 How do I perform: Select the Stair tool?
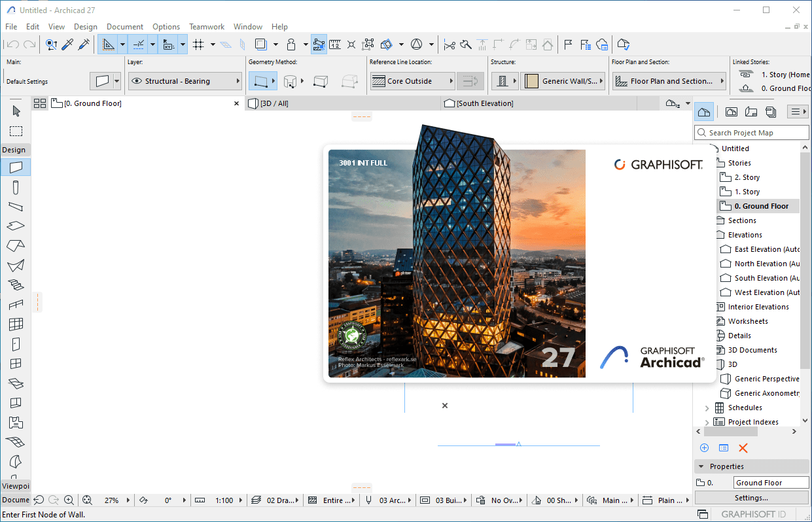[16, 285]
